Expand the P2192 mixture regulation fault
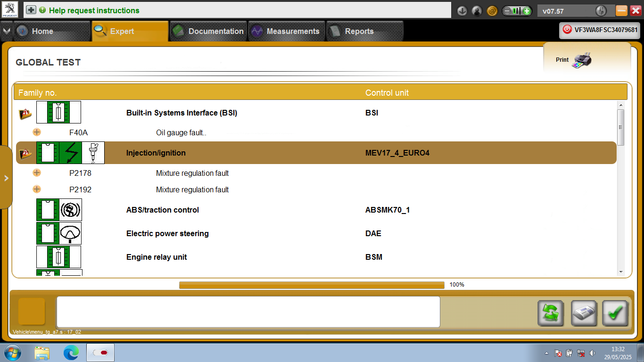 click(x=37, y=189)
